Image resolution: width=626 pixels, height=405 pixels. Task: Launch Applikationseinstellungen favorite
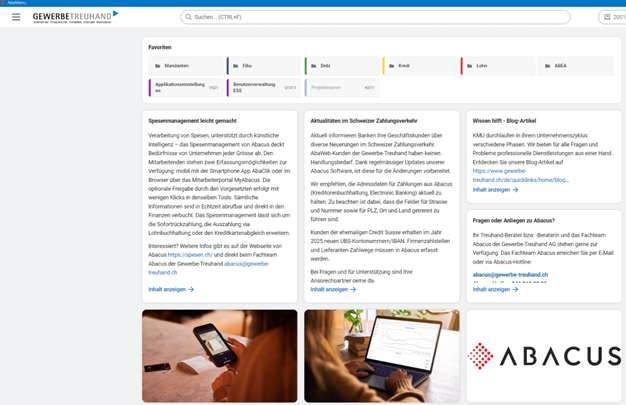(x=186, y=87)
